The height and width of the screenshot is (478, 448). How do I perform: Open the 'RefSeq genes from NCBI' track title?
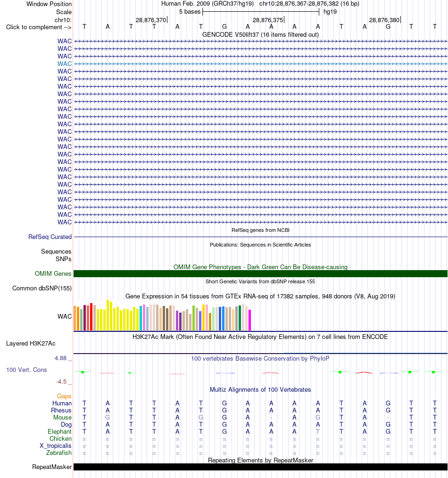click(x=260, y=230)
